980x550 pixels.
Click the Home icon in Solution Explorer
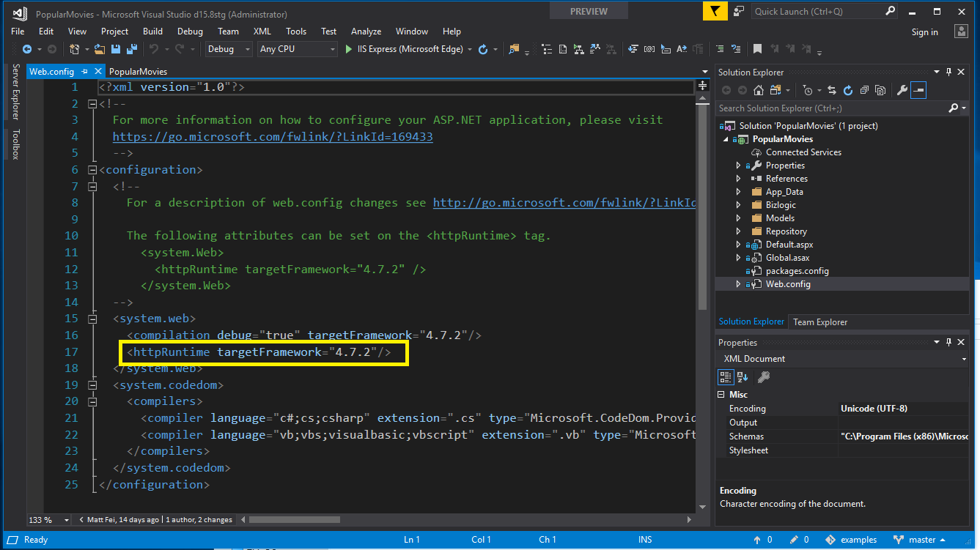click(759, 90)
